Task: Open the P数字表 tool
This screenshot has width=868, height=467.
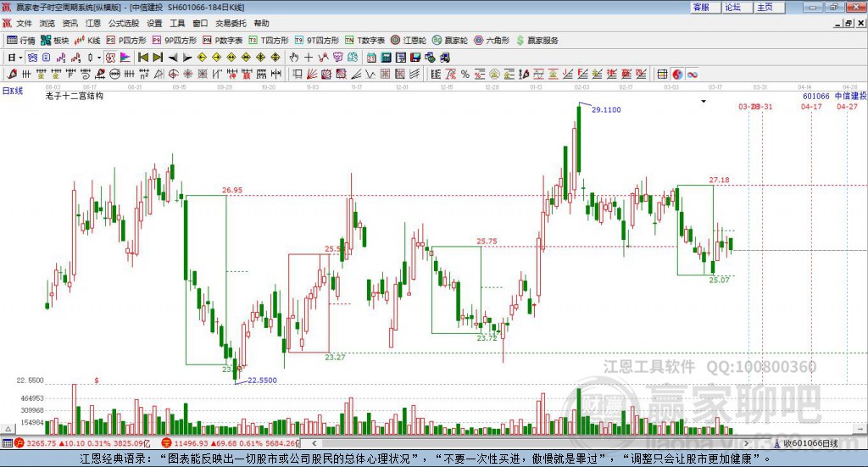Action: pos(223,41)
